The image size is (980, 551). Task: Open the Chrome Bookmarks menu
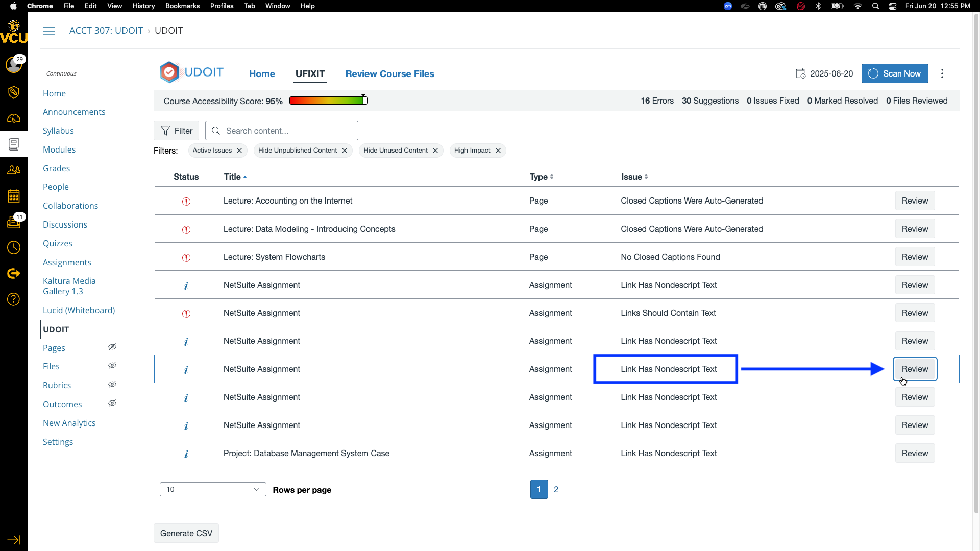point(182,6)
